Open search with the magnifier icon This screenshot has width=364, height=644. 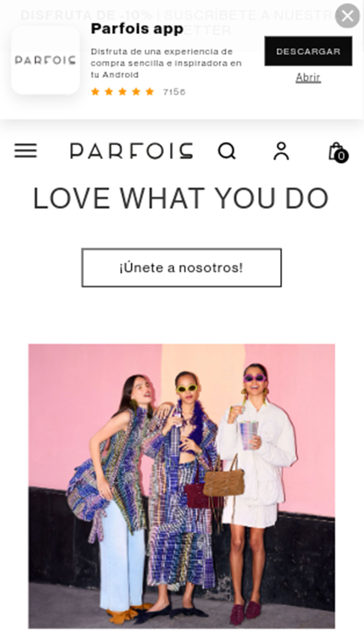point(227,151)
